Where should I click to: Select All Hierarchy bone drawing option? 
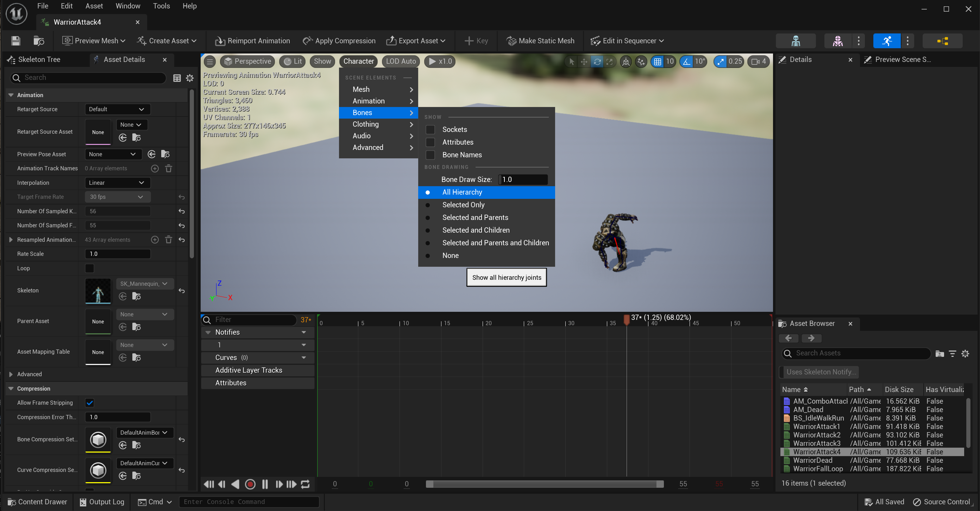point(486,192)
